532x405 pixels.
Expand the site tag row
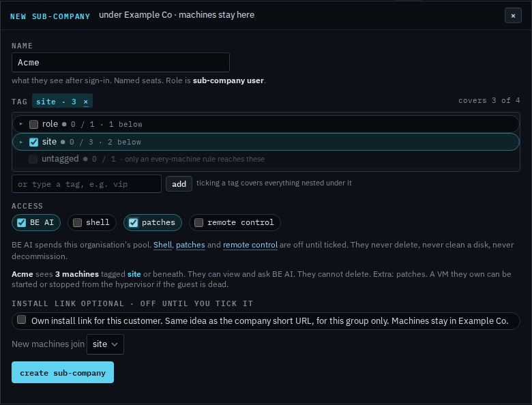pyautogui.click(x=21, y=142)
